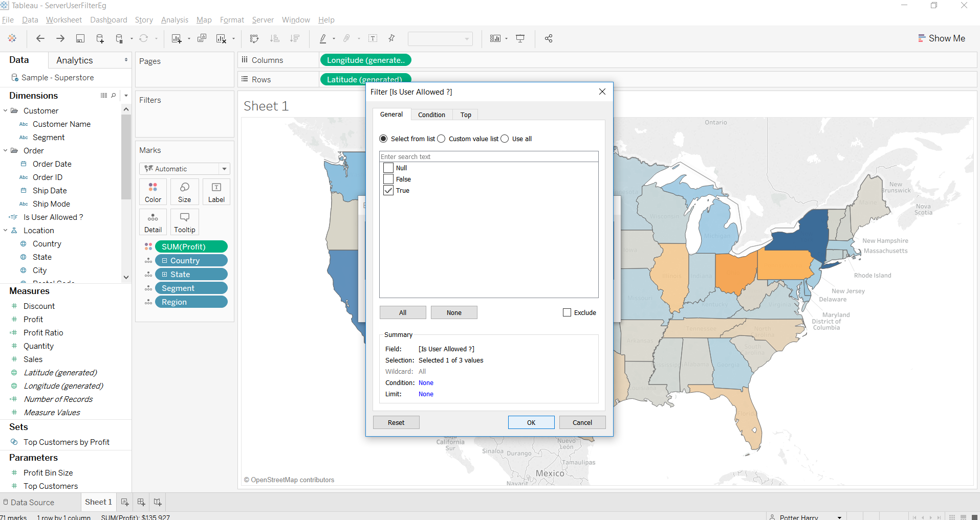Enable the Exclude checkbox
This screenshot has width=980, height=520.
[x=567, y=312]
